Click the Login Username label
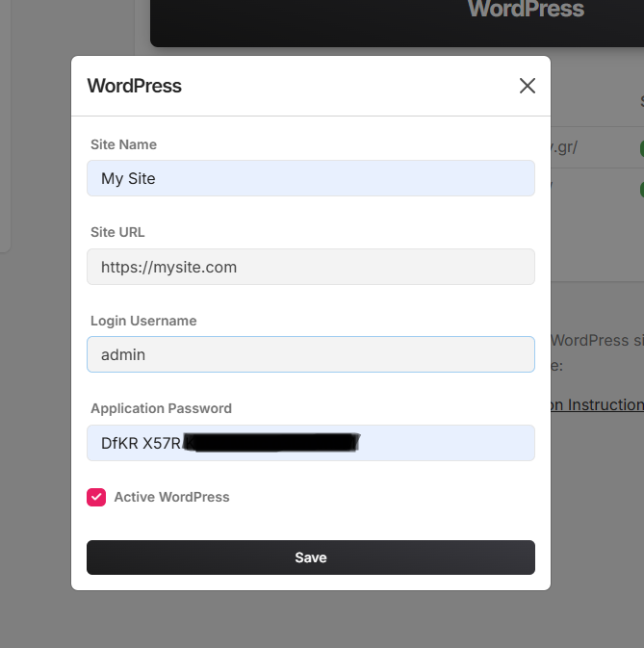The image size is (644, 648). pyautogui.click(x=143, y=321)
